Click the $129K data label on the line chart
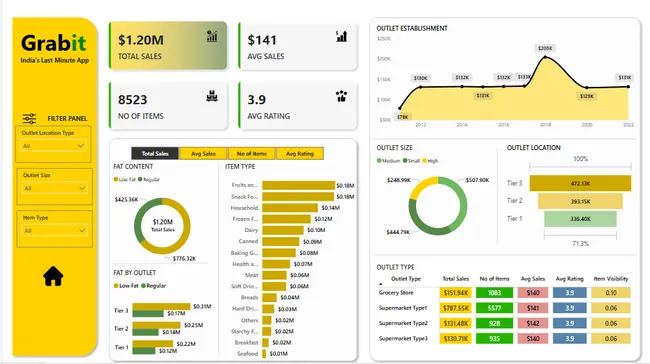The width and height of the screenshot is (650, 364). pos(587,96)
